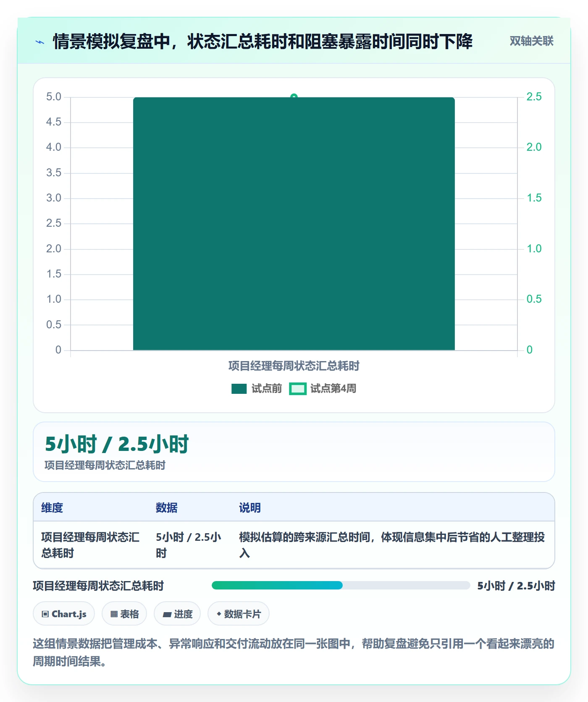The height and width of the screenshot is (702, 588).
Task: Click the footer paragraph starting 这组情景数据
Action: pos(294,652)
